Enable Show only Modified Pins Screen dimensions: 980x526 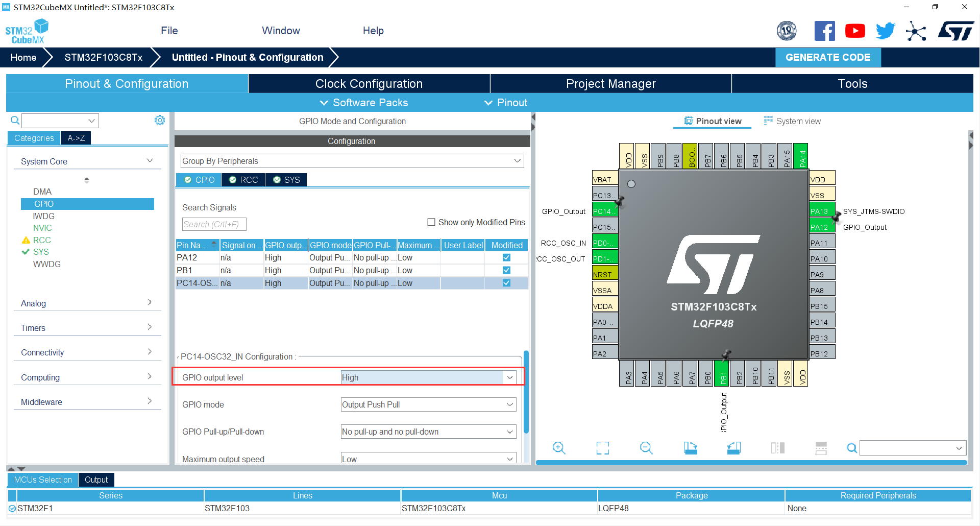[x=431, y=222]
